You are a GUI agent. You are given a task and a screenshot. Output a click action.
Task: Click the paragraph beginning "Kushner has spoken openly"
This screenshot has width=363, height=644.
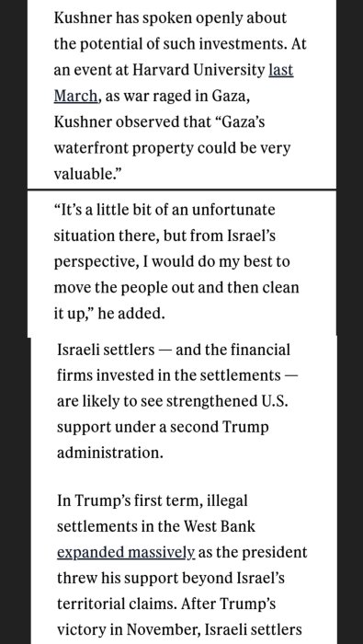180,96
